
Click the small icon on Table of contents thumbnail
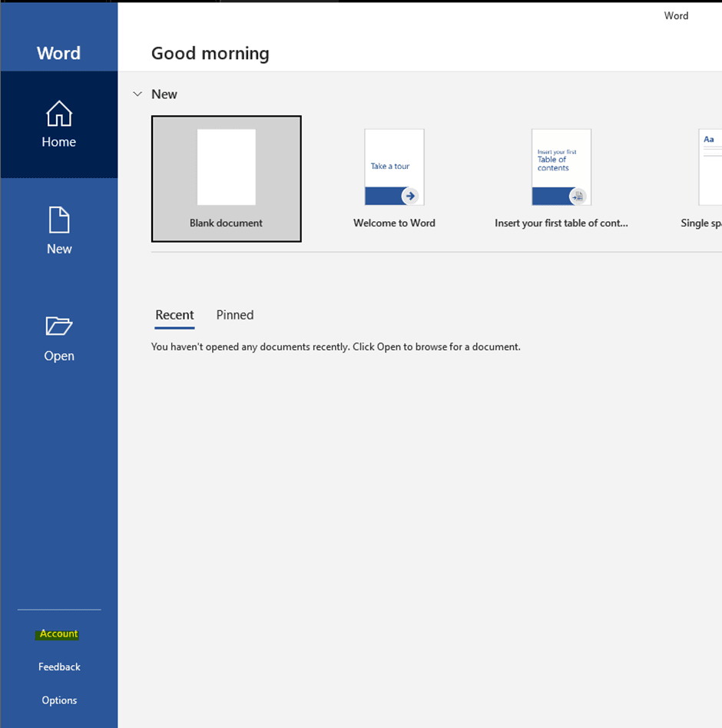click(x=578, y=197)
